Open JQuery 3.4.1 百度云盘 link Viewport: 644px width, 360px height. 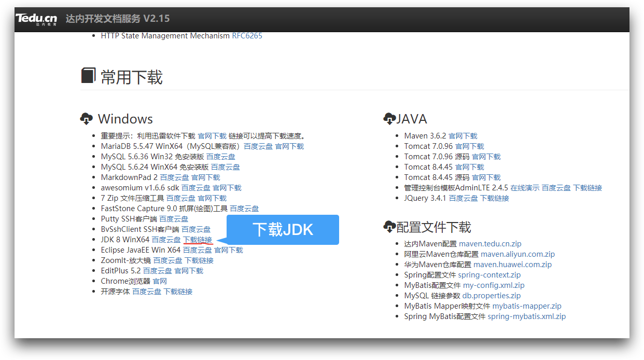[x=464, y=198]
